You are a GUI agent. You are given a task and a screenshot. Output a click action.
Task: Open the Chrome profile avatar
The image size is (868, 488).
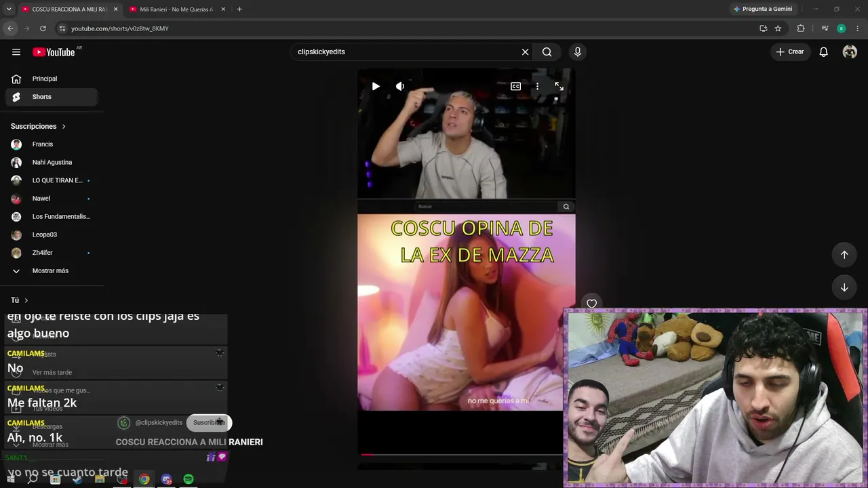tap(842, 28)
